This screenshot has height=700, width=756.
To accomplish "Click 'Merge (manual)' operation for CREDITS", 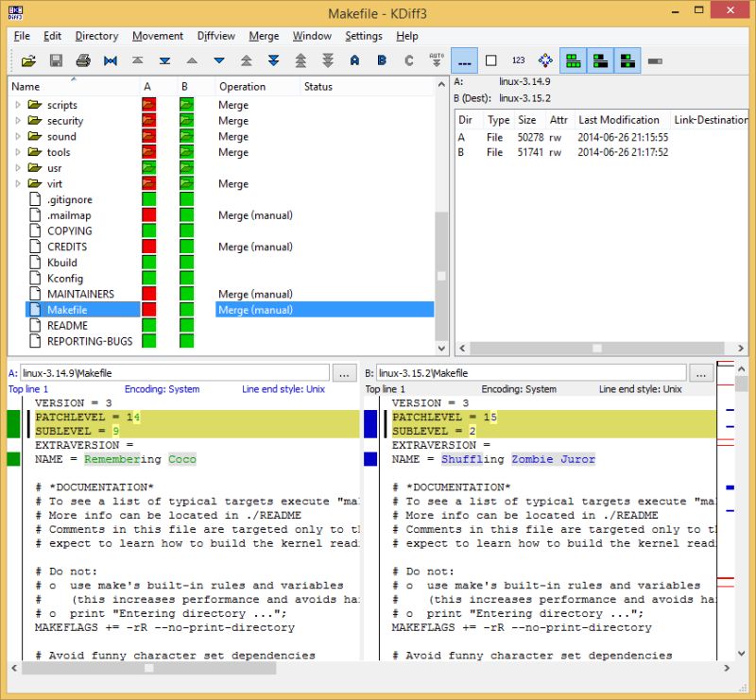I will coord(255,247).
